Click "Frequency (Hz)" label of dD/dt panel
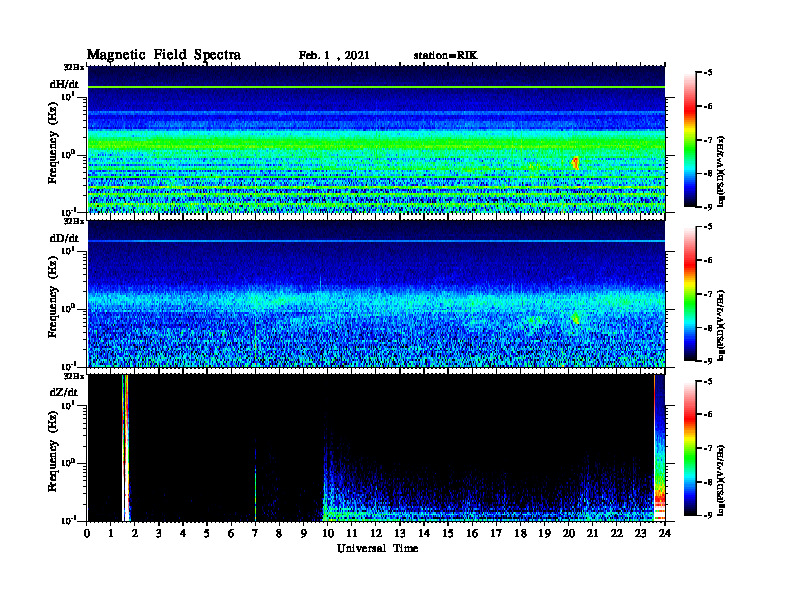 tap(53, 297)
